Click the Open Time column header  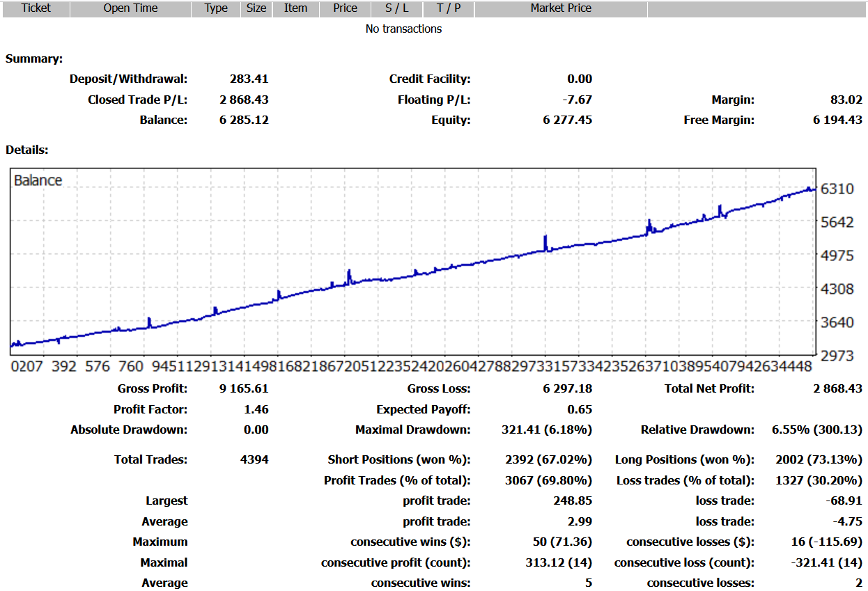click(x=131, y=8)
